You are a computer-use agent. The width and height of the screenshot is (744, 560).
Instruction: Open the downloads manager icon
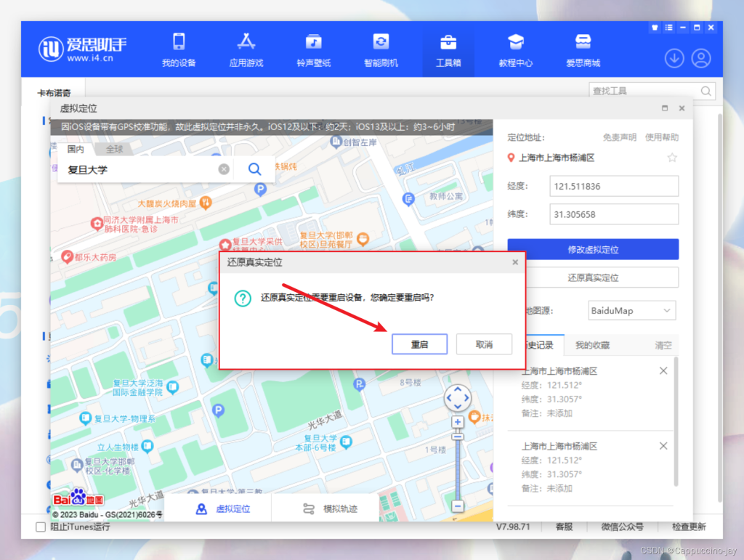(674, 58)
